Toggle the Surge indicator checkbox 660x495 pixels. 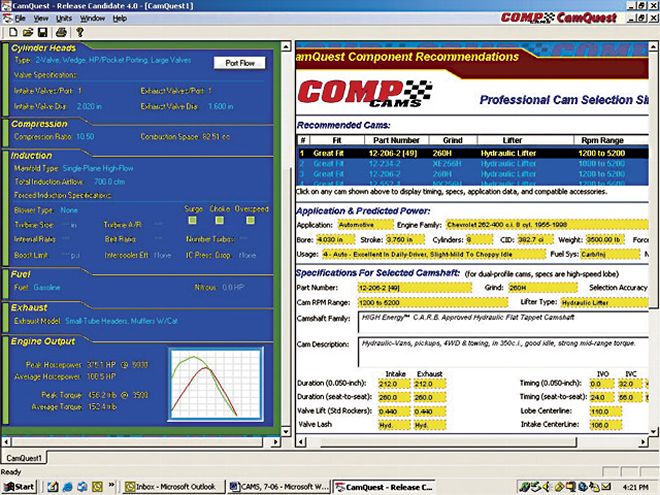[193, 220]
